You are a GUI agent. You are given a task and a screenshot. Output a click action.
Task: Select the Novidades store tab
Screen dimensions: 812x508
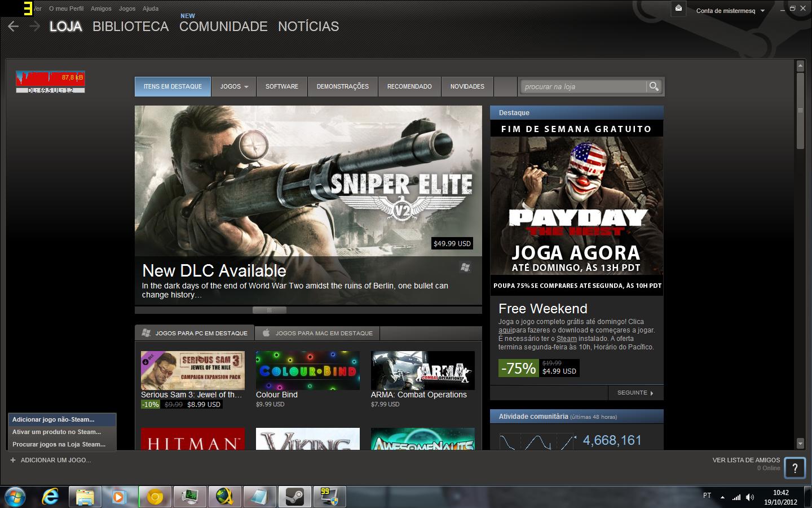tap(467, 86)
